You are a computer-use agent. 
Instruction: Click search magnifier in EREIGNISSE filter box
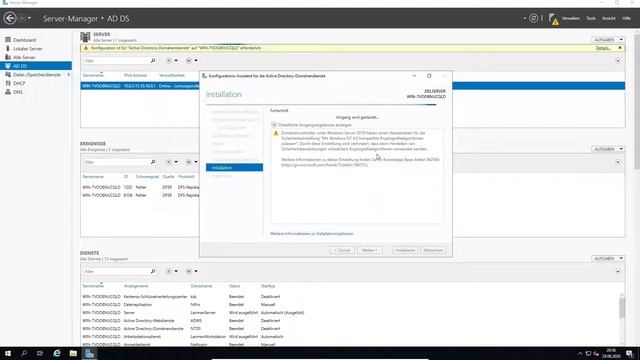[153, 162]
